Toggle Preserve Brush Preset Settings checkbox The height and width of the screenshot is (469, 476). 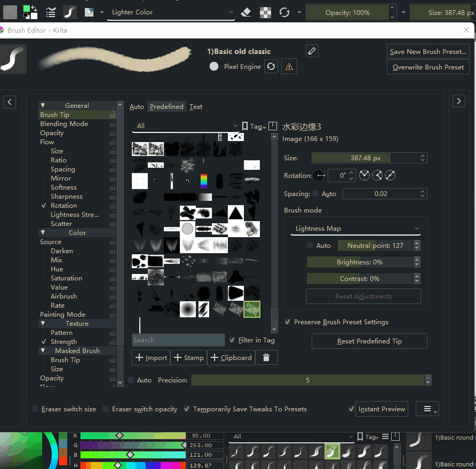pos(288,322)
